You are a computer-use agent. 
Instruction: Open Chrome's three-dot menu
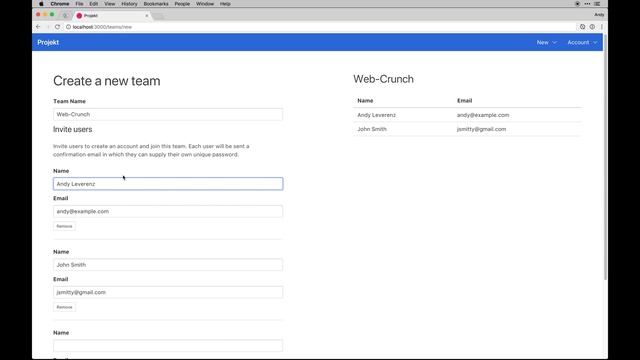(602, 27)
